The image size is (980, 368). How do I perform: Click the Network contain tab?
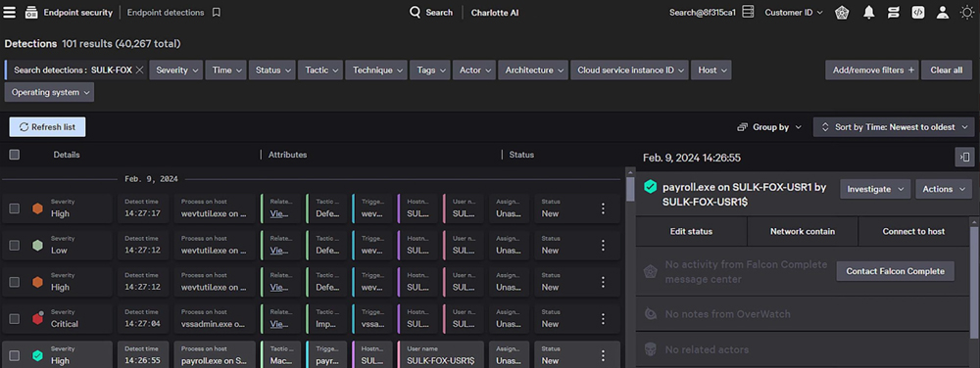coord(803,231)
